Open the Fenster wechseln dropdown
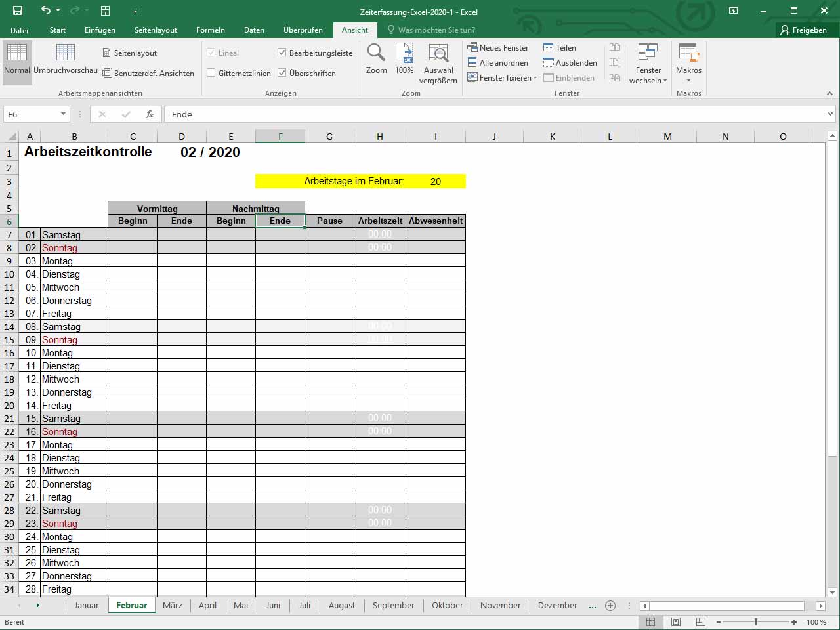The image size is (840, 630). pos(648,64)
